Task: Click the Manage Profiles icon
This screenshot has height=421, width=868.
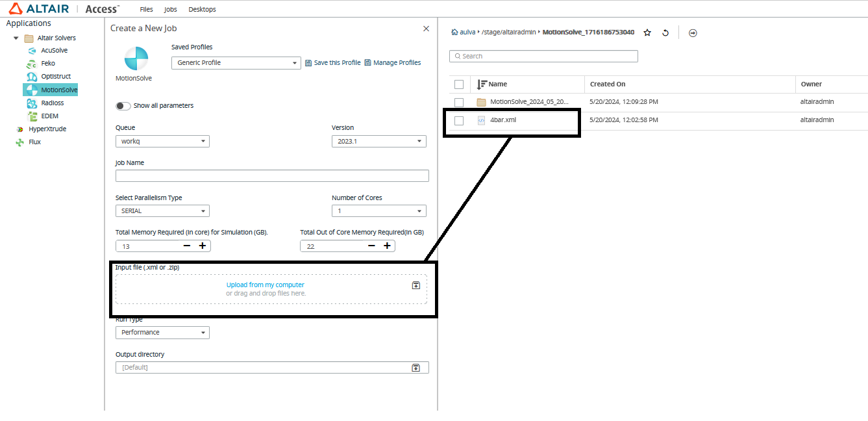Action: click(x=367, y=62)
